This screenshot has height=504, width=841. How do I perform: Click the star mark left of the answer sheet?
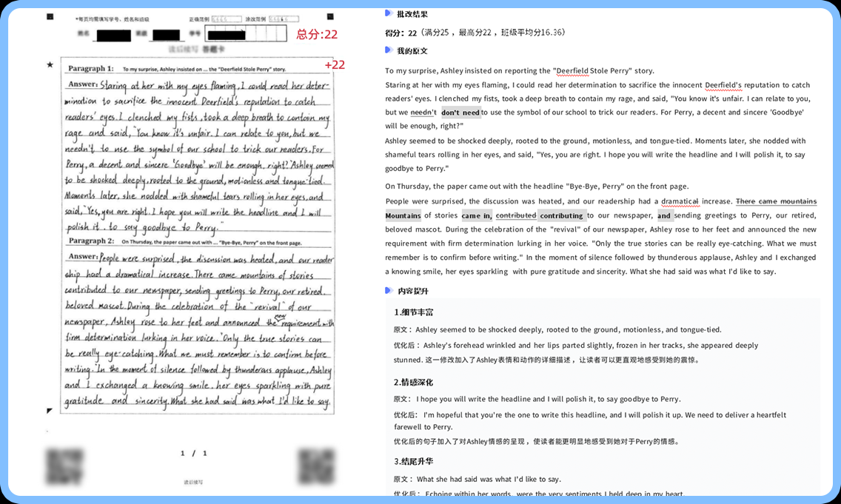tap(50, 65)
